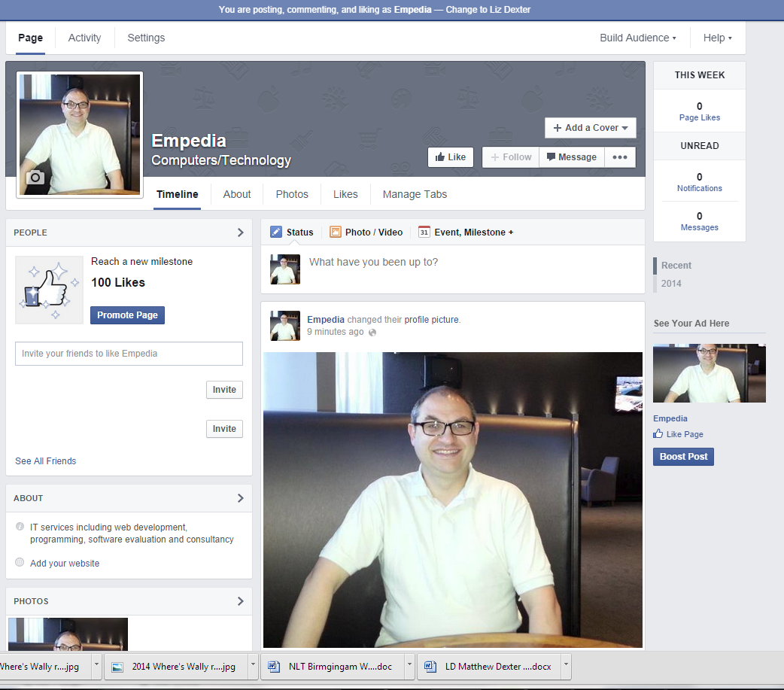The width and height of the screenshot is (784, 690).
Task: Click the Status pencil icon
Action: pyautogui.click(x=276, y=233)
